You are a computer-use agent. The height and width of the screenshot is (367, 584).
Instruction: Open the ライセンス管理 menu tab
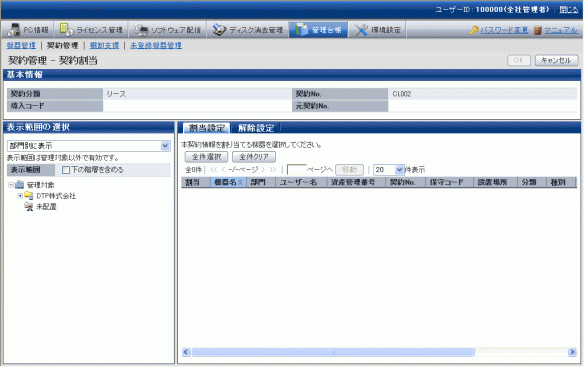91,30
